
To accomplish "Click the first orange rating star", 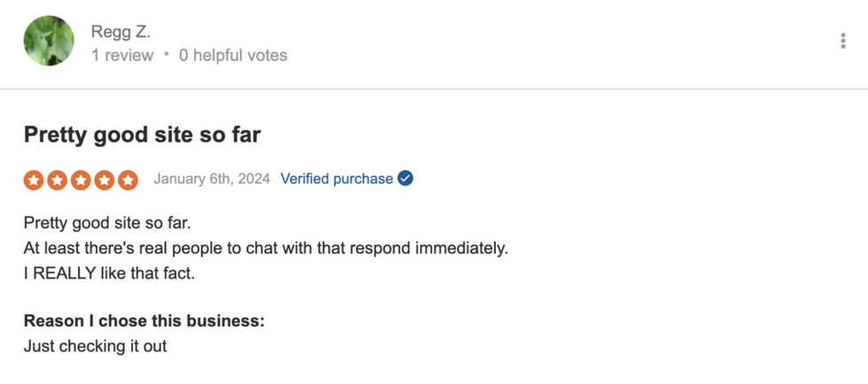I will [34, 180].
